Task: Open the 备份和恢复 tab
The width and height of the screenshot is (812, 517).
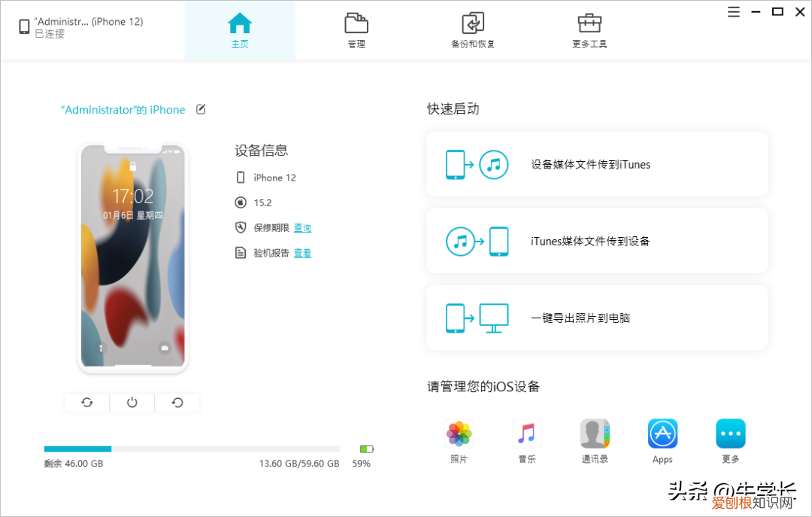Action: click(x=472, y=30)
